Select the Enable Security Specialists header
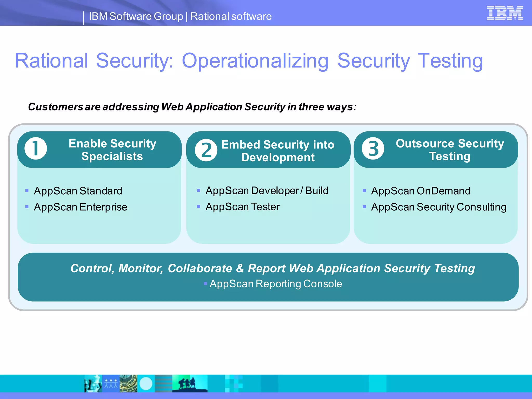Viewport: 532px width, 399px height. click(112, 150)
